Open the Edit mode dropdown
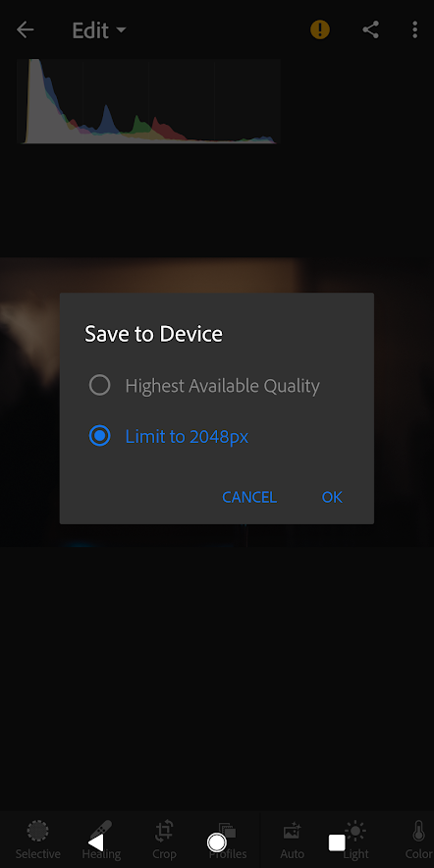 [x=99, y=30]
